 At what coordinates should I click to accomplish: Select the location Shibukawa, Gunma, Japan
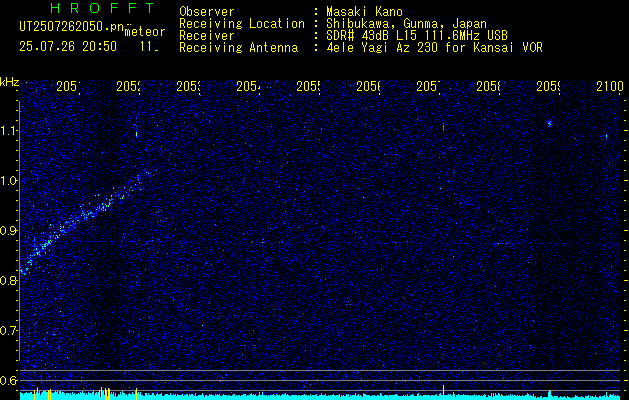coord(406,24)
